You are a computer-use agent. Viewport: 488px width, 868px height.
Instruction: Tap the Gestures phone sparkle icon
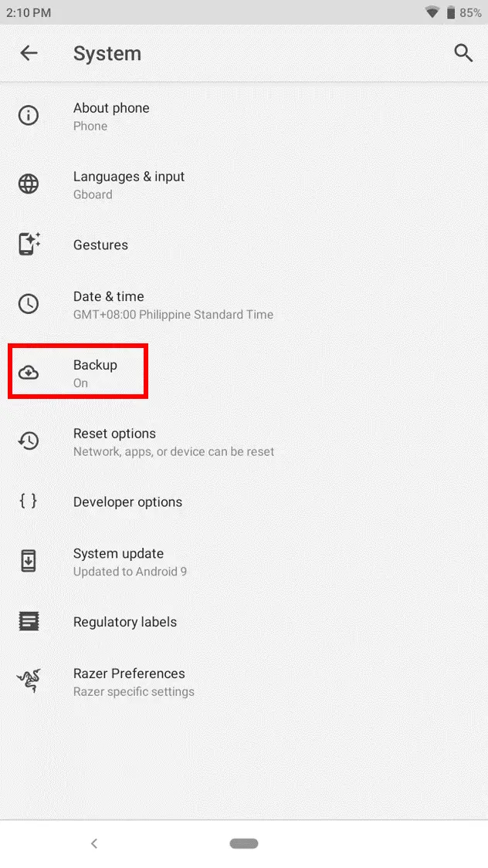29,244
